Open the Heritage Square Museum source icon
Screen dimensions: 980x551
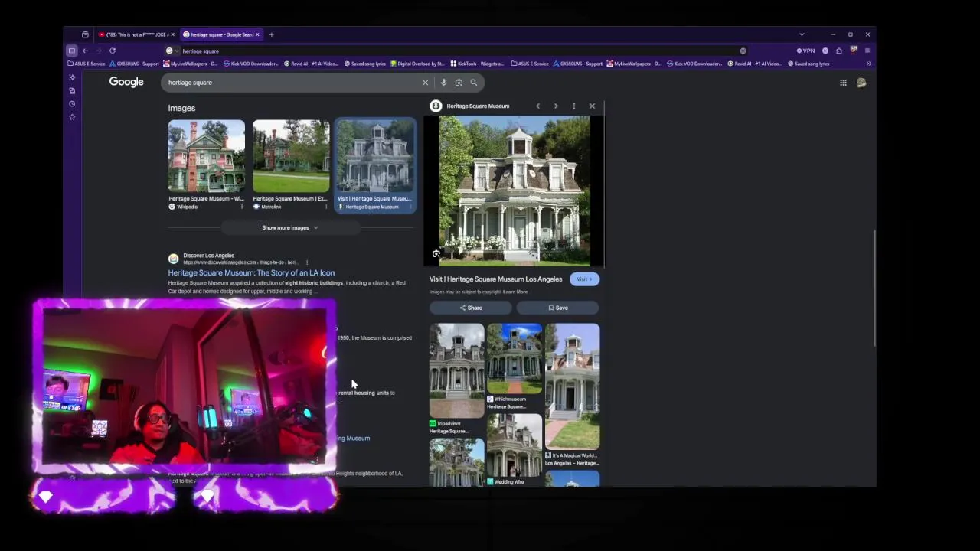click(436, 106)
